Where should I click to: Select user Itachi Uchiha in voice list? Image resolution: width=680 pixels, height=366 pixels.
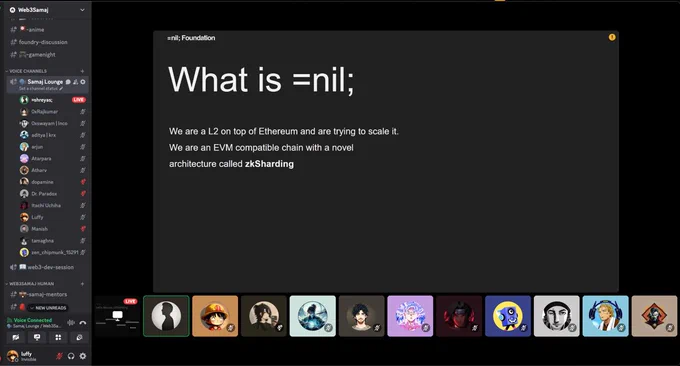point(46,205)
